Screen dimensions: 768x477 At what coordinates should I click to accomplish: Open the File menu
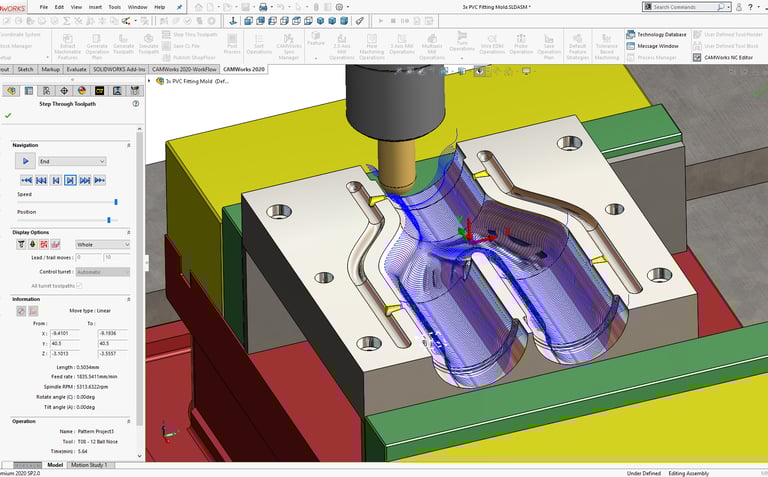44,7
